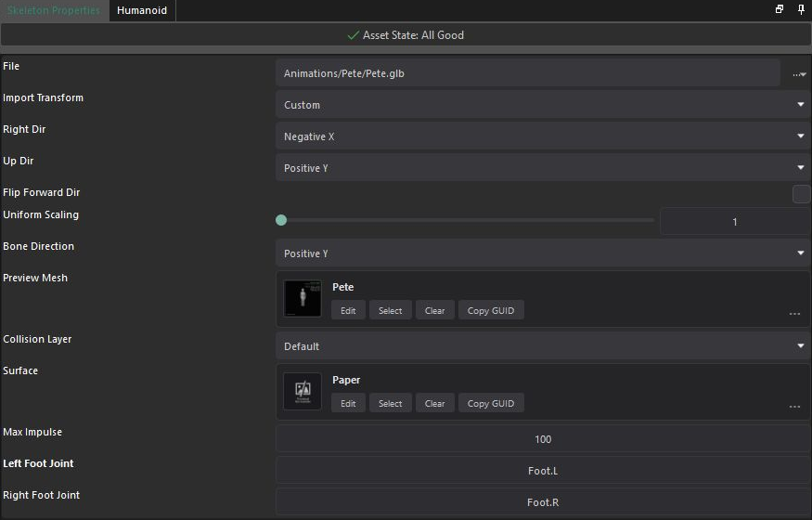Image resolution: width=812 pixels, height=520 pixels.
Task: Copy GUID of Paper surface
Action: [491, 403]
